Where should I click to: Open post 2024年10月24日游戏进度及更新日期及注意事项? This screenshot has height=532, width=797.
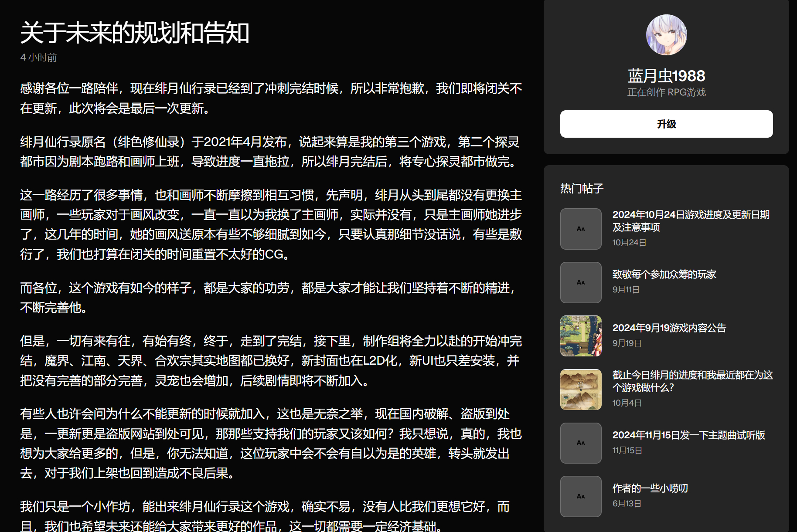[691, 221]
